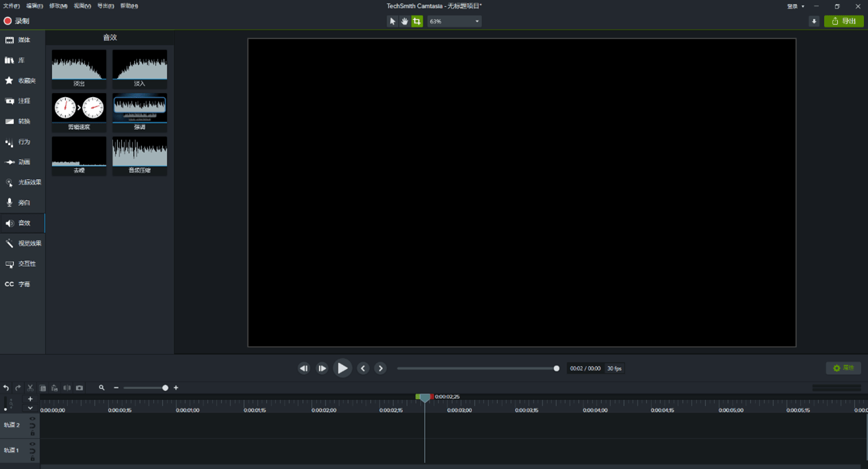Click the red 录制 record button
Image resolution: width=868 pixels, height=469 pixels.
[17, 21]
